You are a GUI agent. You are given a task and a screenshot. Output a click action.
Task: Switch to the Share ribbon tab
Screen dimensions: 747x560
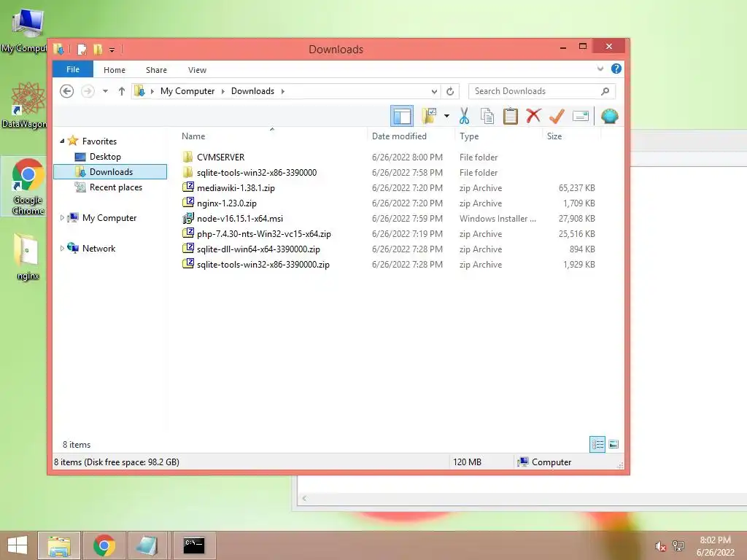[x=156, y=70]
